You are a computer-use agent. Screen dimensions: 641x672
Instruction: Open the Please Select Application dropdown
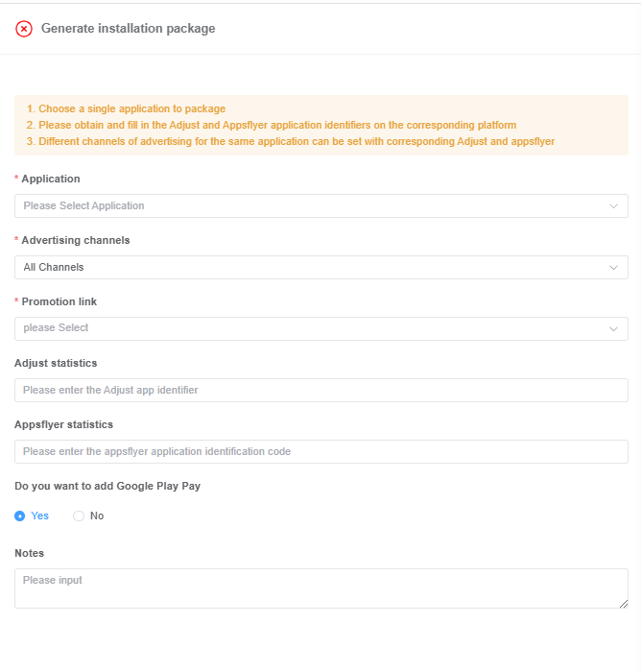pyautogui.click(x=307, y=206)
